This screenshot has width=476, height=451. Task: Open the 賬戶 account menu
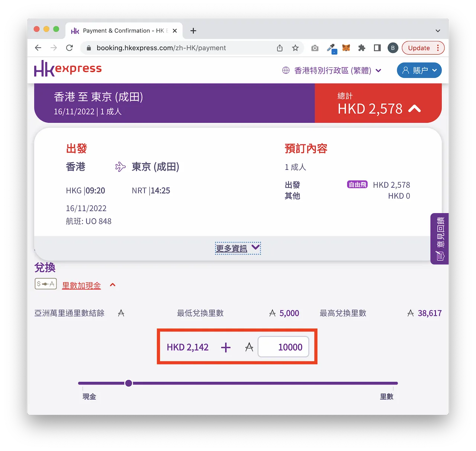click(419, 70)
